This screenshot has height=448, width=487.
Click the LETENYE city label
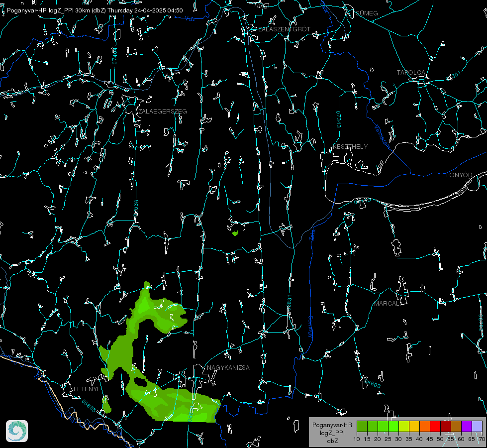point(87,389)
